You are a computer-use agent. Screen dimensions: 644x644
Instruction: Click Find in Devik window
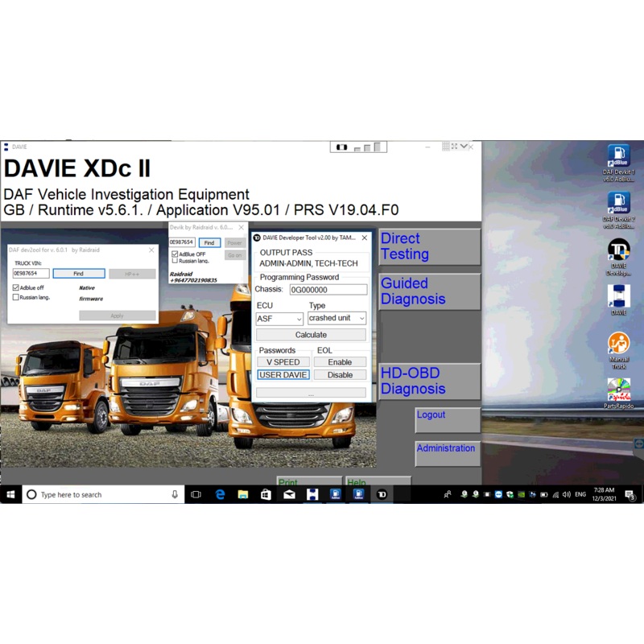pos(209,243)
